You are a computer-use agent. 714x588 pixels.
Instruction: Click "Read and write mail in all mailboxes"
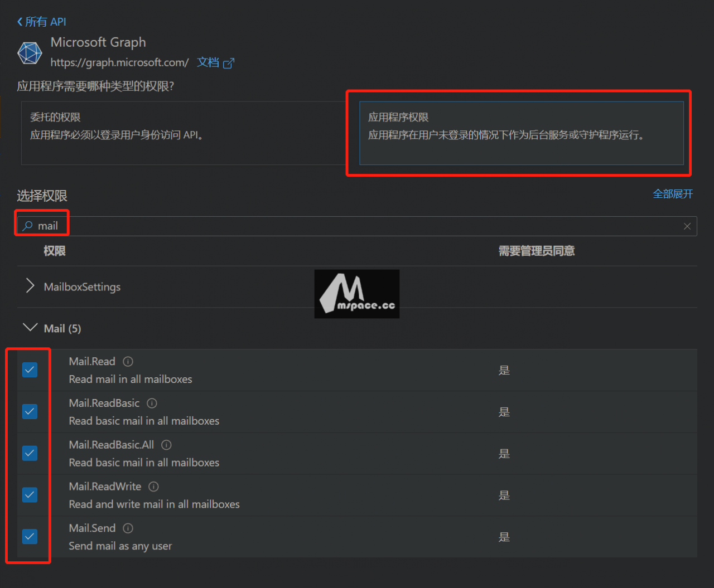[155, 504]
